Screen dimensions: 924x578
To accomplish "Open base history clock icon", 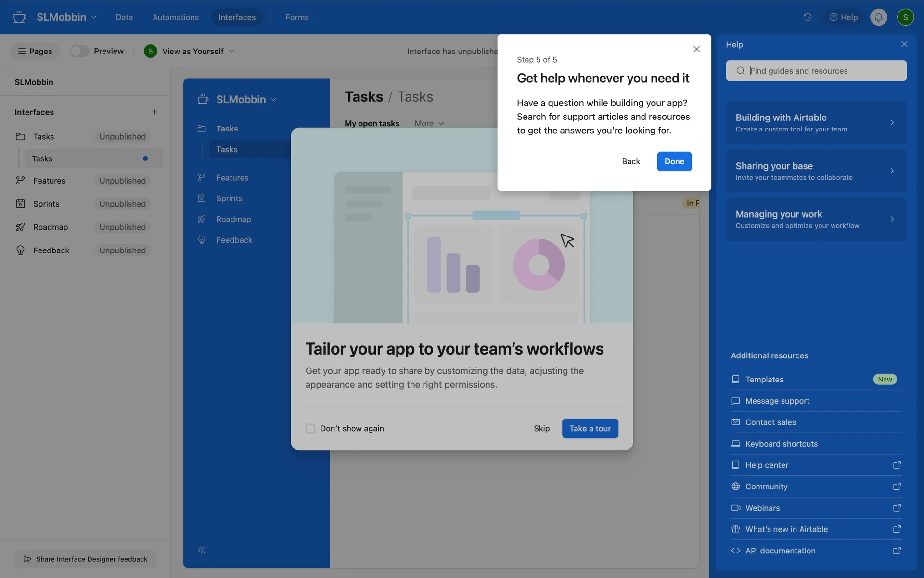I will 808,17.
